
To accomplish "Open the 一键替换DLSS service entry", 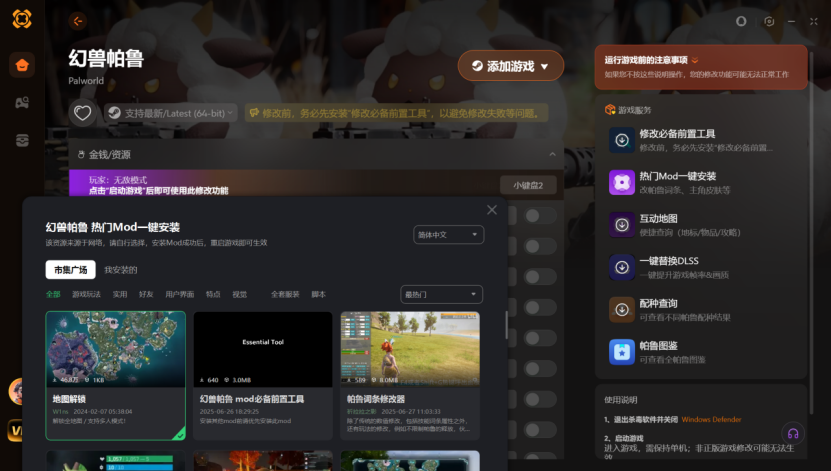I will 701,267.
